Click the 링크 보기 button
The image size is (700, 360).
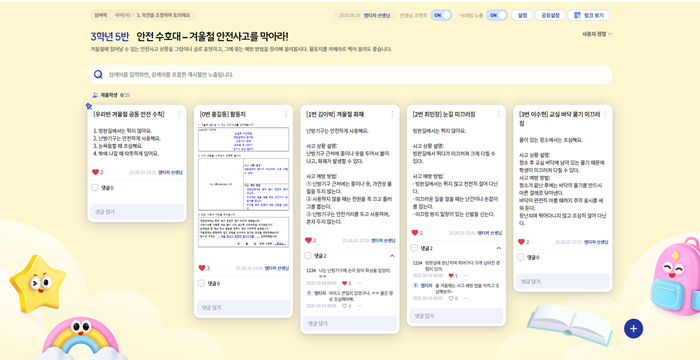588,15
